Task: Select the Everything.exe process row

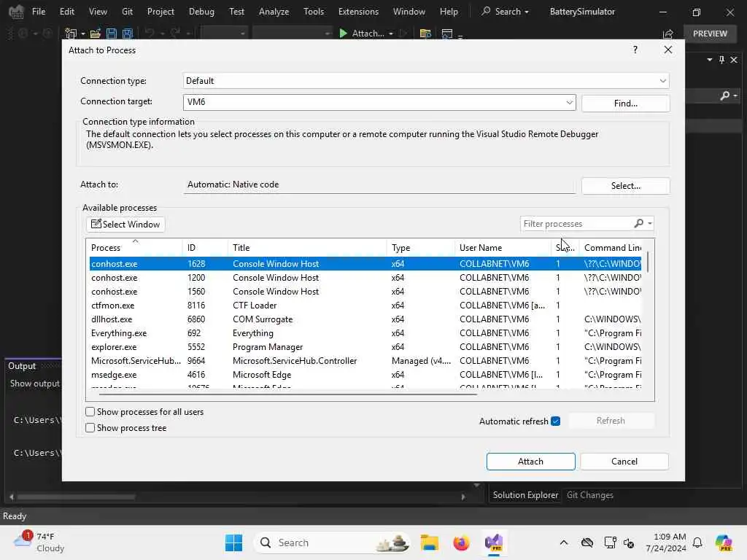Action: click(365, 332)
